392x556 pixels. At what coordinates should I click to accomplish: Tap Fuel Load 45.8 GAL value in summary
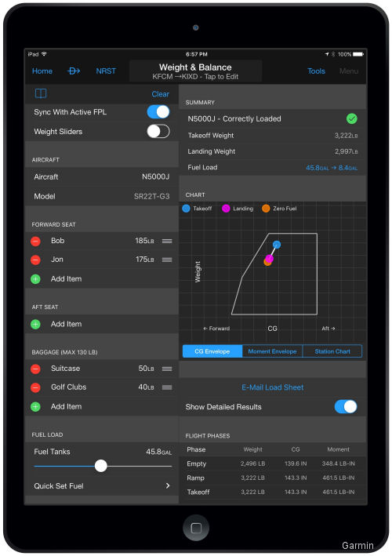332,168
